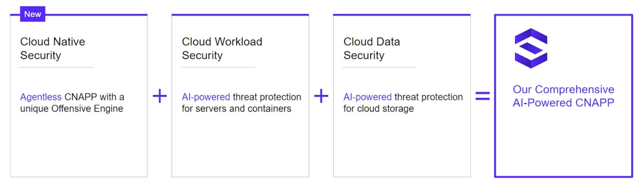This screenshot has width=644, height=189.
Task: Click "unique Offensive Engine" description text
Action: click(72, 109)
